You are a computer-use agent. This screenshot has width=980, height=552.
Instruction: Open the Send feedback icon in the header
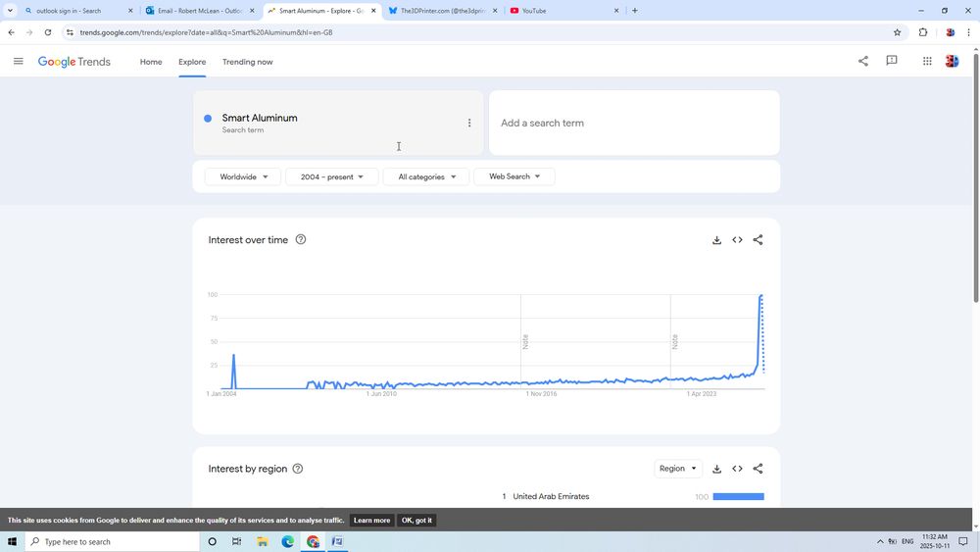(892, 61)
